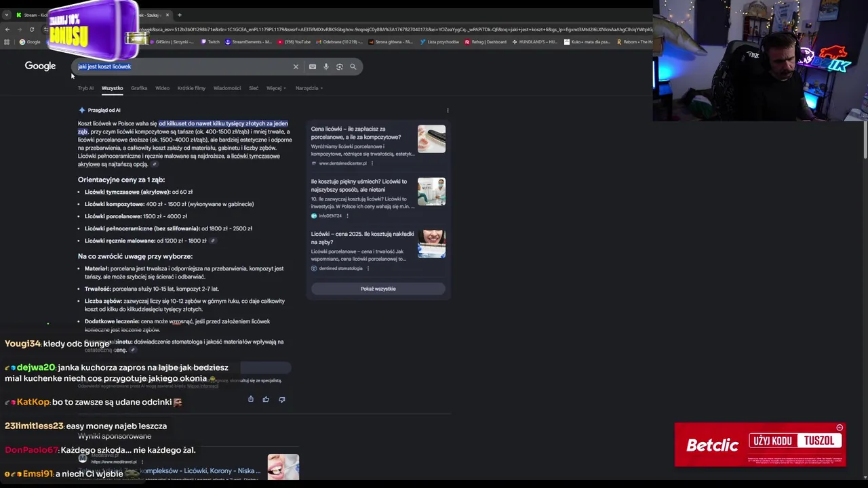
Task: Click browser back arrow
Action: coord(7,29)
